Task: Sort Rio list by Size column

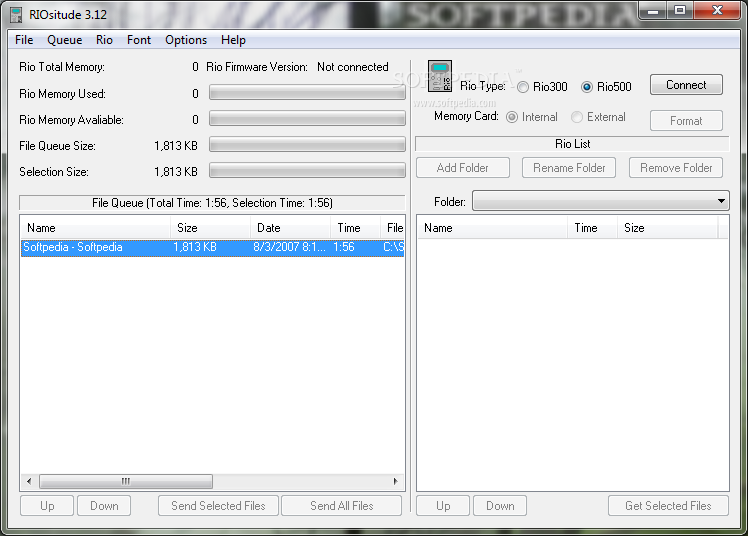Action: [668, 228]
